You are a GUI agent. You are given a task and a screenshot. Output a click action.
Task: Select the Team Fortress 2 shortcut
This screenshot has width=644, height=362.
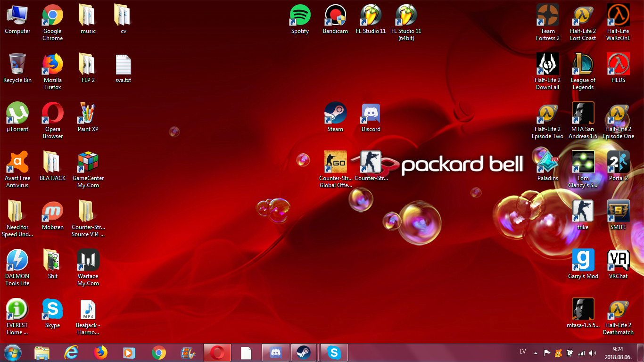pyautogui.click(x=548, y=23)
